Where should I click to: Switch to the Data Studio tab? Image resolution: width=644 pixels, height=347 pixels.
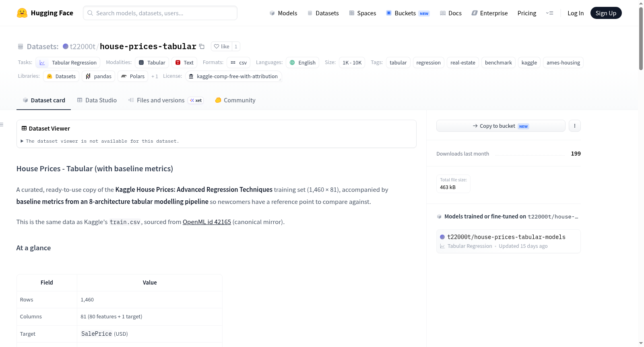[97, 100]
